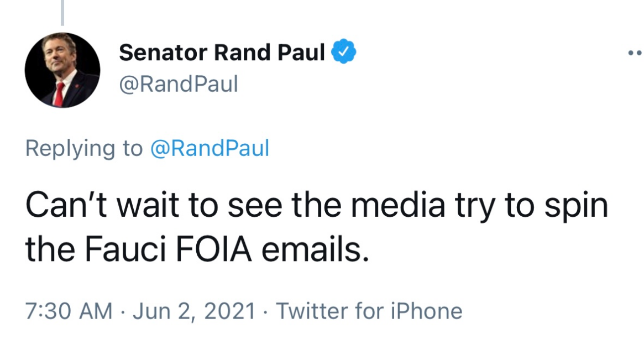Image resolution: width=644 pixels, height=349 pixels.
Task: Click the Jun 2, 2021 date
Action: click(194, 311)
